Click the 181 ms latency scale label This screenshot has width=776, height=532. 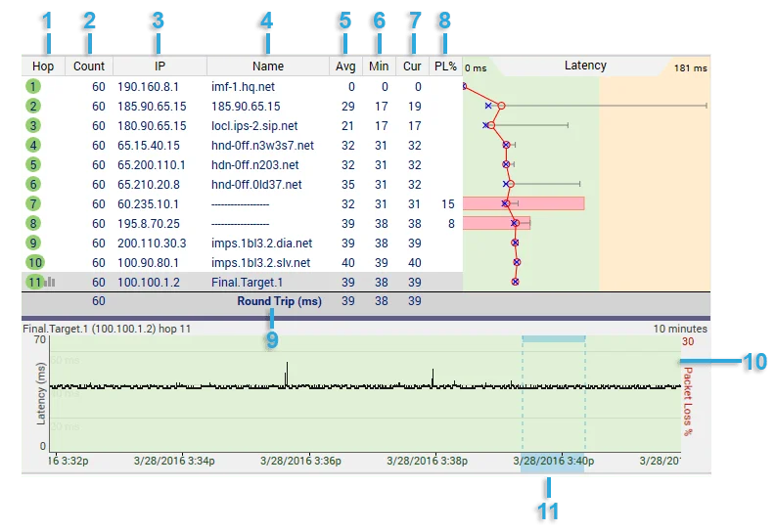click(x=691, y=68)
